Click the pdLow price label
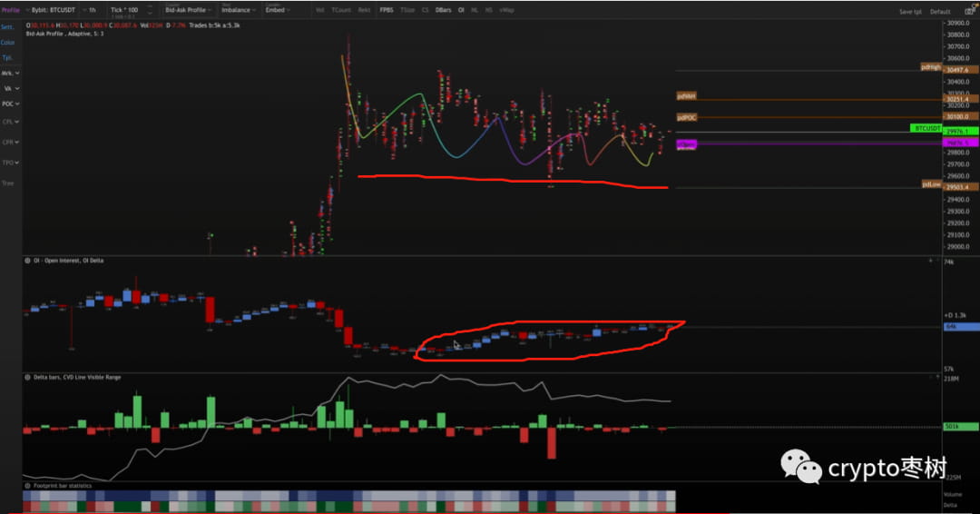 tap(932, 184)
